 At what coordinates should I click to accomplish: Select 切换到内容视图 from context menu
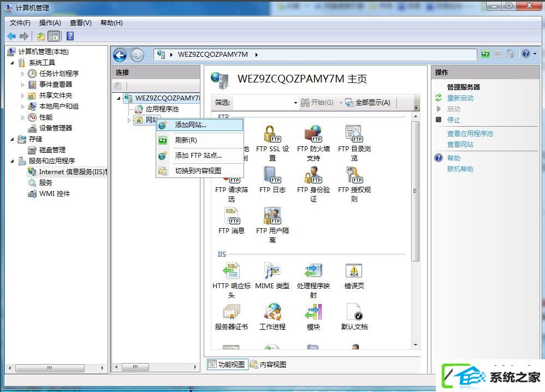(200, 171)
